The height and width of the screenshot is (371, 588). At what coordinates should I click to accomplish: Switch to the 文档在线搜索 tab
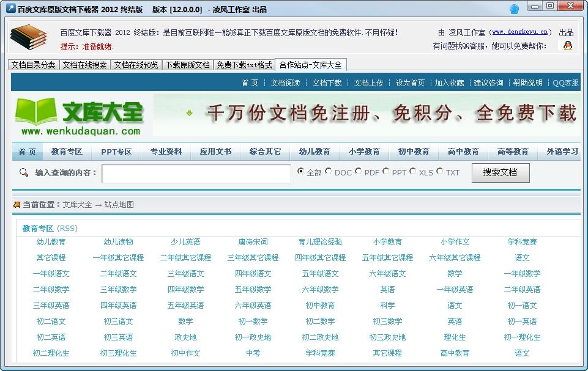coord(84,65)
